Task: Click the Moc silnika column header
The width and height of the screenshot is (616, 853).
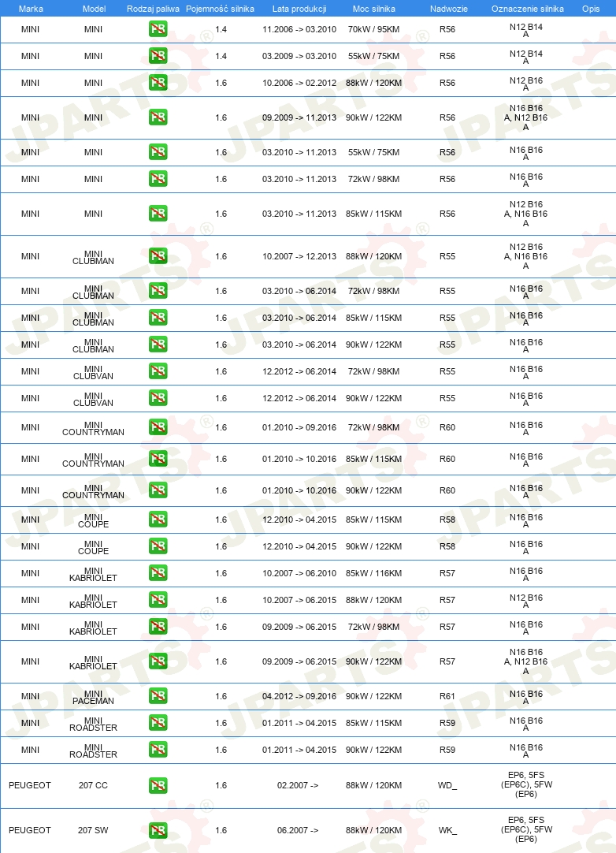Action: pos(373,9)
